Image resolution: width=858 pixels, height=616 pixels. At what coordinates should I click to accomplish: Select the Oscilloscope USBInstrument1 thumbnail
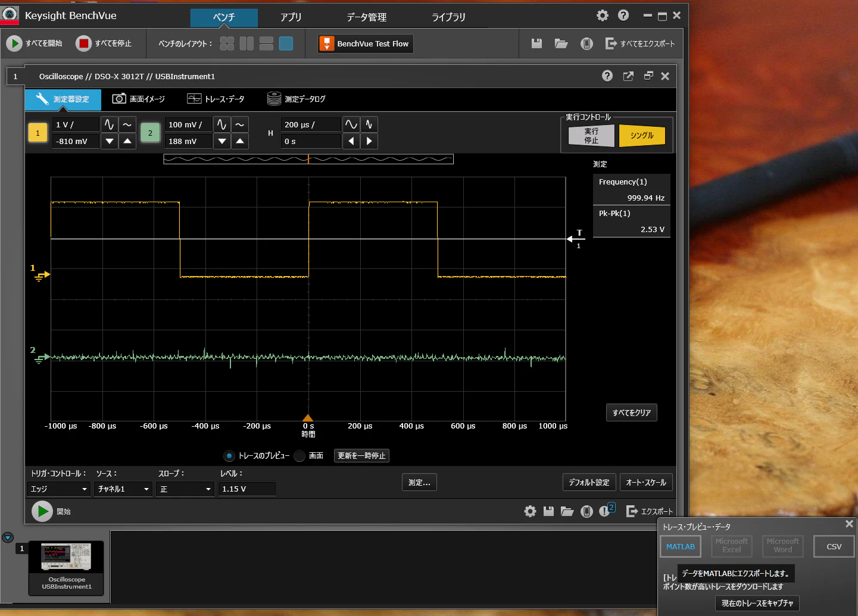pyautogui.click(x=66, y=568)
